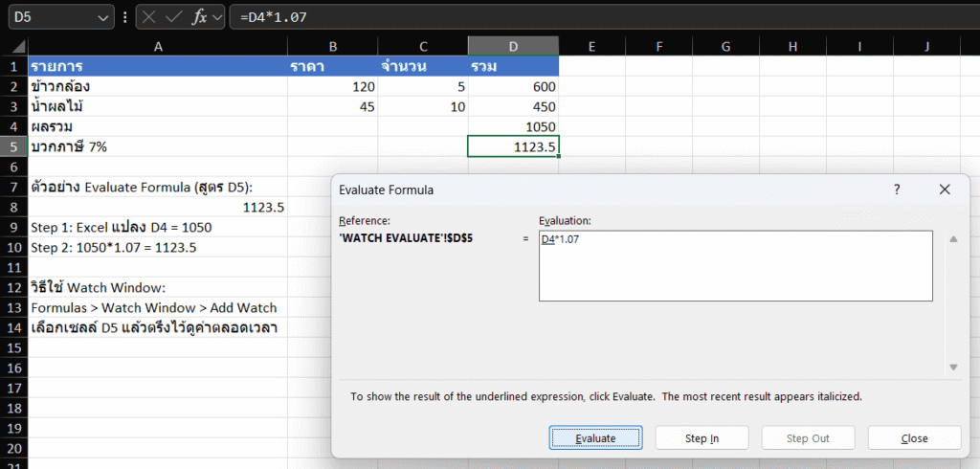Click the three-dot handle beside Name Box

(125, 17)
